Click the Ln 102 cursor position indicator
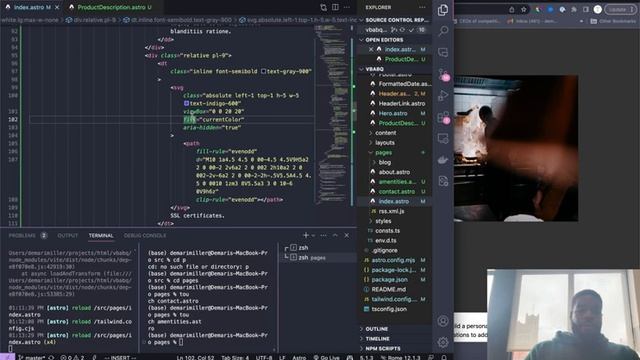The height and width of the screenshot is (360, 640). [196, 358]
